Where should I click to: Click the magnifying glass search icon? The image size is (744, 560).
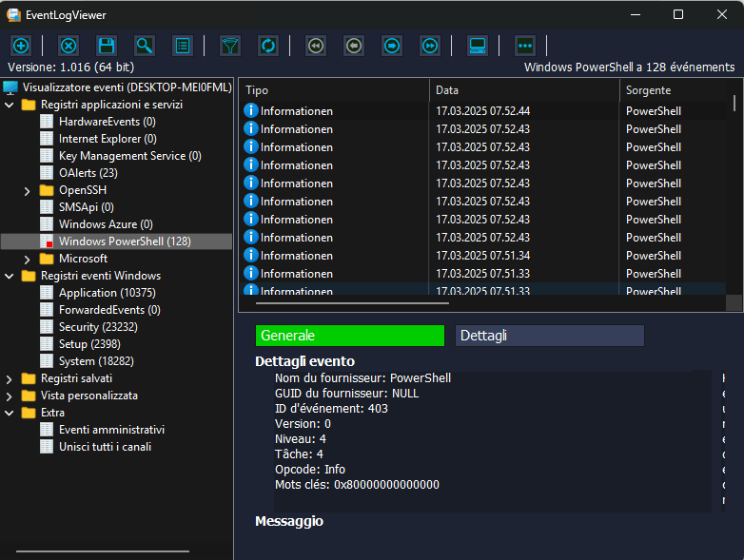coord(145,46)
